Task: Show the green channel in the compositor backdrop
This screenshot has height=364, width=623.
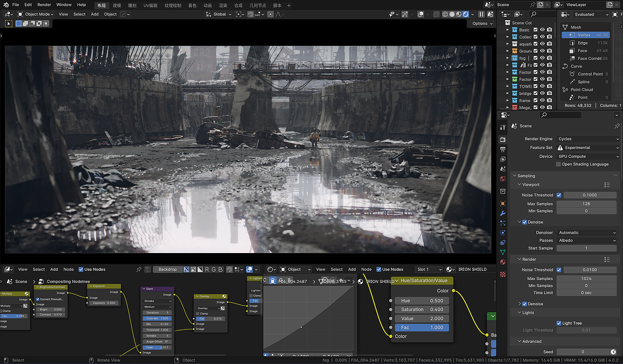Action: [x=214, y=269]
